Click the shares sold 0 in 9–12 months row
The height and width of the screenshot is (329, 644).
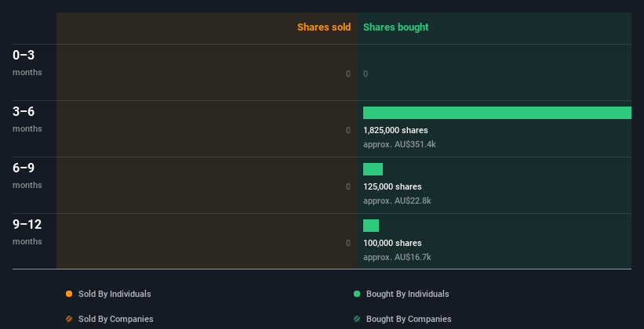(348, 243)
